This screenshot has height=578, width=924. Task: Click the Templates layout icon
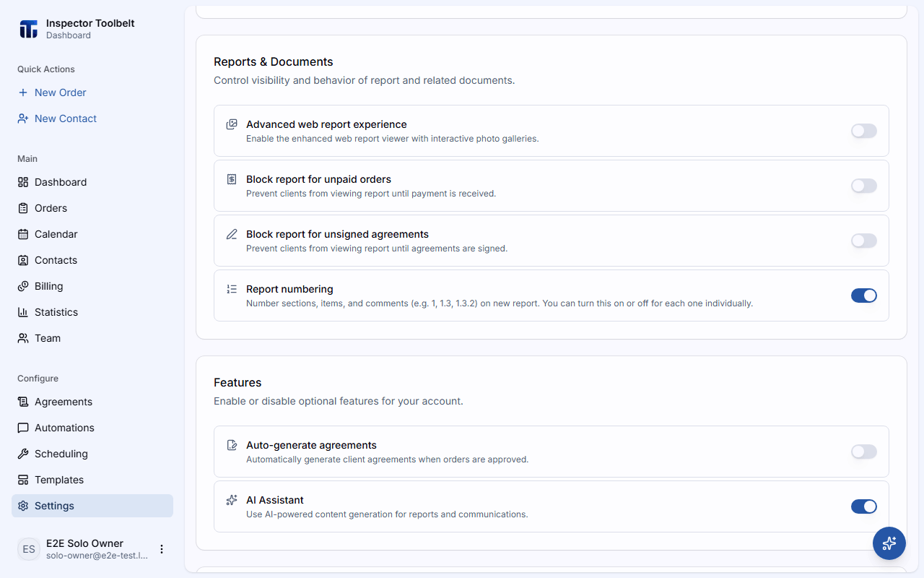tap(23, 480)
